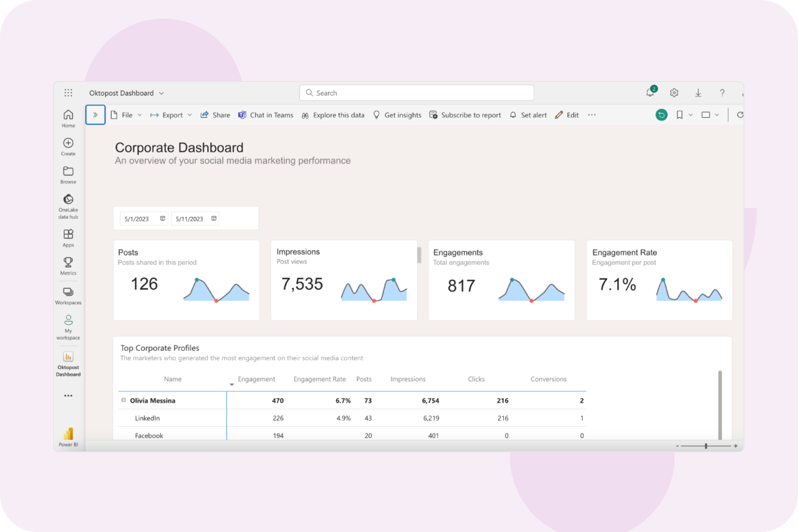Click Subscribe to report

(465, 115)
